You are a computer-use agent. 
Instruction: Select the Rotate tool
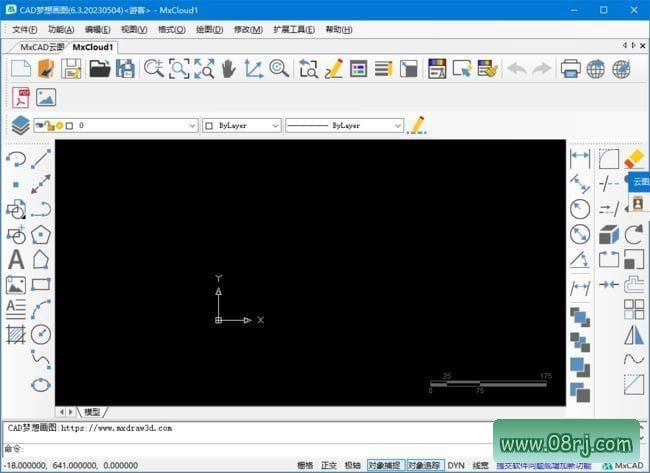[634, 234]
